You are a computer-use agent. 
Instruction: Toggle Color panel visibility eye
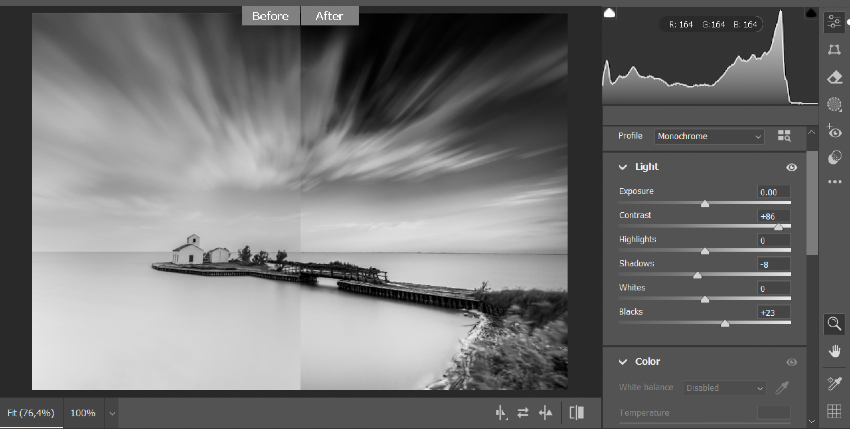click(791, 362)
